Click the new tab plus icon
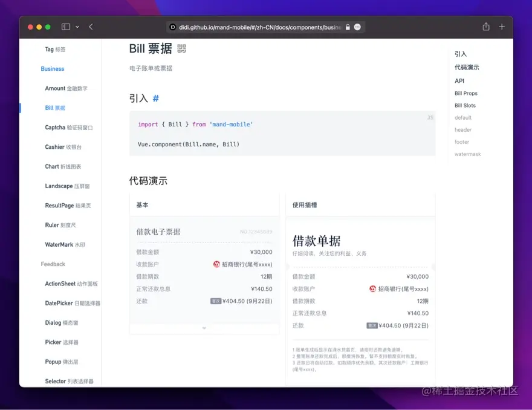Screen dimensions: 532x410 tap(502, 27)
